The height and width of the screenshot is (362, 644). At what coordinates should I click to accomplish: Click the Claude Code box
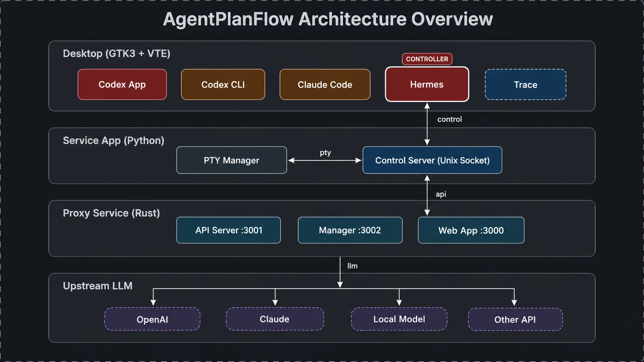(325, 85)
